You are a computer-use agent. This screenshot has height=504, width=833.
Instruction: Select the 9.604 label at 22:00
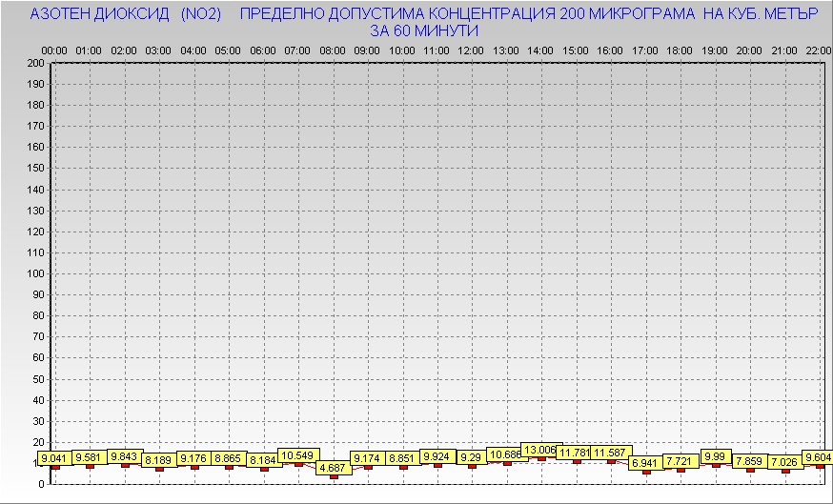click(818, 457)
